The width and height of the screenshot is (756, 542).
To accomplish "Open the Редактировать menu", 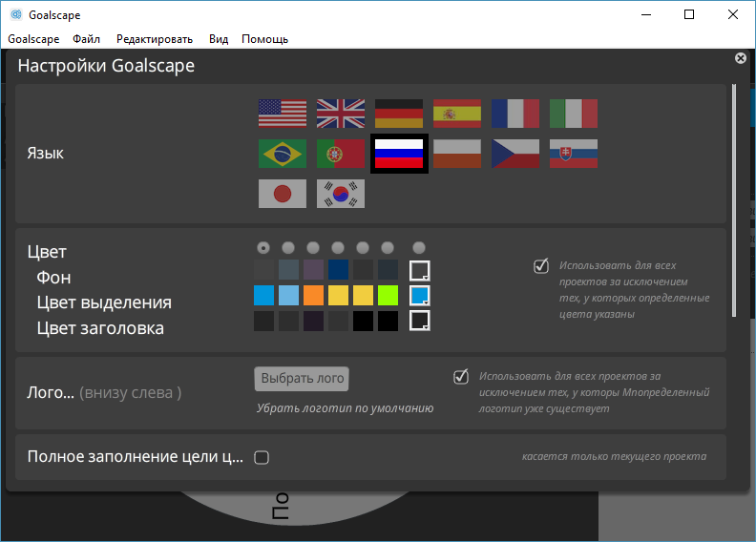I will pos(155,39).
